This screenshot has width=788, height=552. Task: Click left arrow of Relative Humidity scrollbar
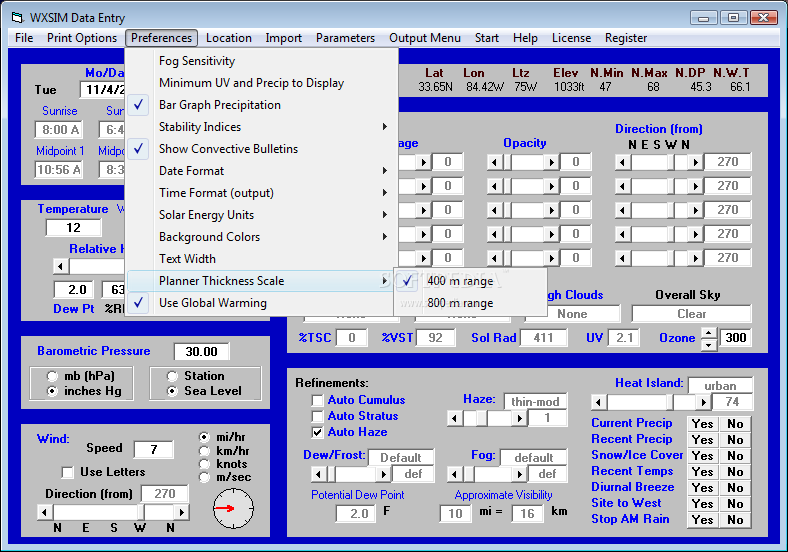click(60, 266)
